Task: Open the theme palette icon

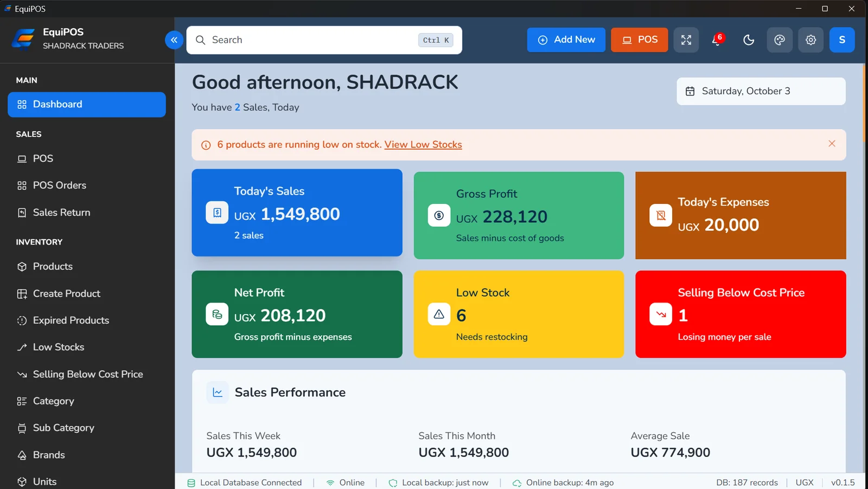Action: tap(780, 40)
